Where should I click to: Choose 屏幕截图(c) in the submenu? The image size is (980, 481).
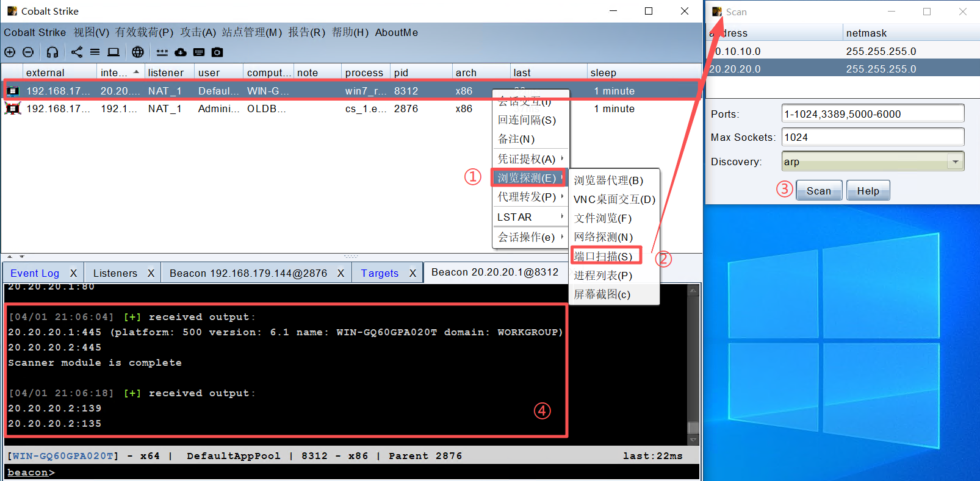tap(614, 294)
